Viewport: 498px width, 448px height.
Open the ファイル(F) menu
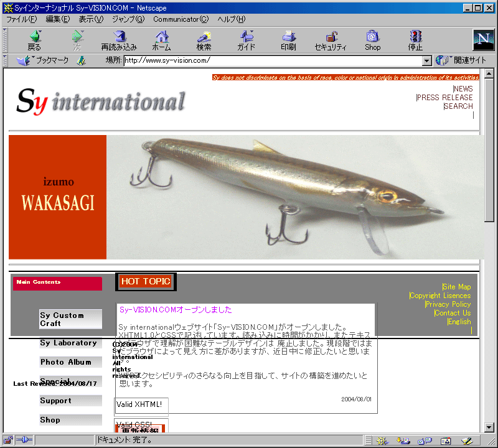click(21, 19)
